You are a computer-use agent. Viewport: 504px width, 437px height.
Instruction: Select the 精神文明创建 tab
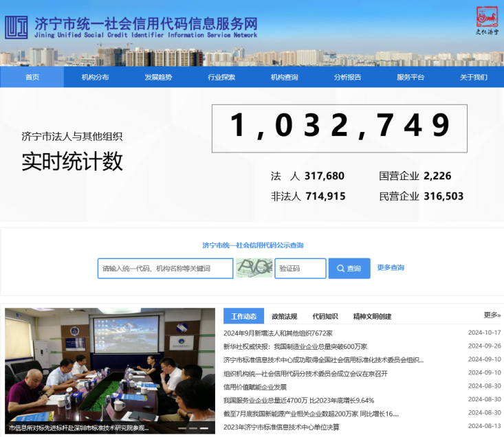(372, 316)
